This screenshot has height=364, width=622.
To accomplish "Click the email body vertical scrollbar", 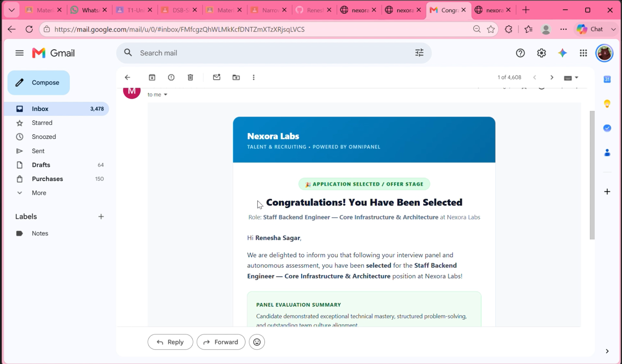I will click(592, 175).
